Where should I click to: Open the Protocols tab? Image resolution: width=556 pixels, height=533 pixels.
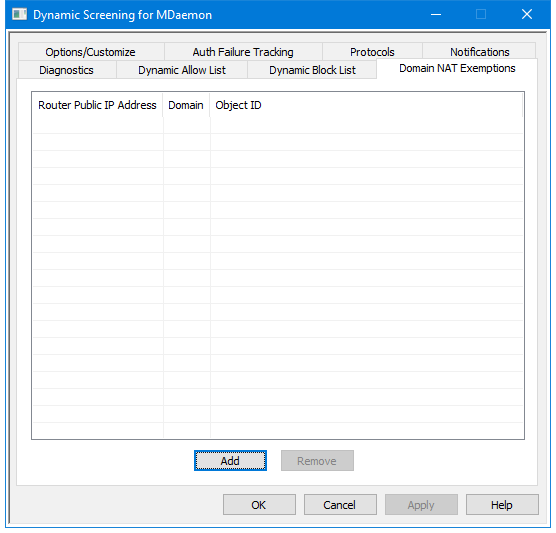[x=372, y=52]
